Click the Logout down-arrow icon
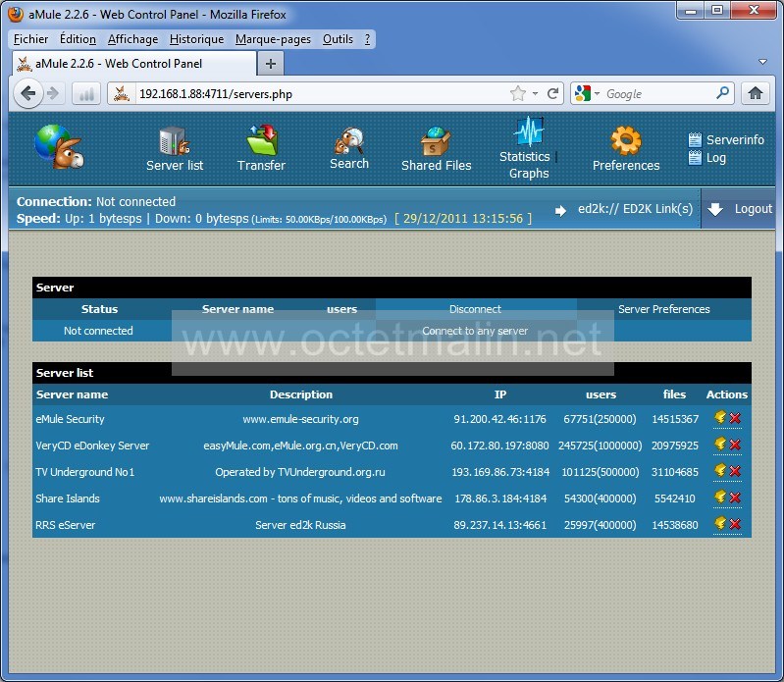Image resolution: width=784 pixels, height=682 pixels. point(715,209)
